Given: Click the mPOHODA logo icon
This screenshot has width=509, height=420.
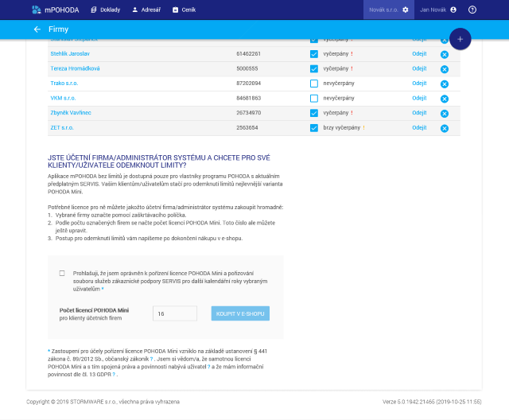Looking at the screenshot, I should tap(37, 10).
